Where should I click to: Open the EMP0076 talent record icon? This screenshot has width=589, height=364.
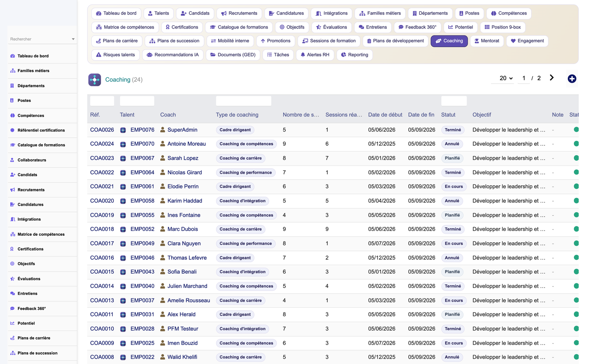click(x=123, y=130)
